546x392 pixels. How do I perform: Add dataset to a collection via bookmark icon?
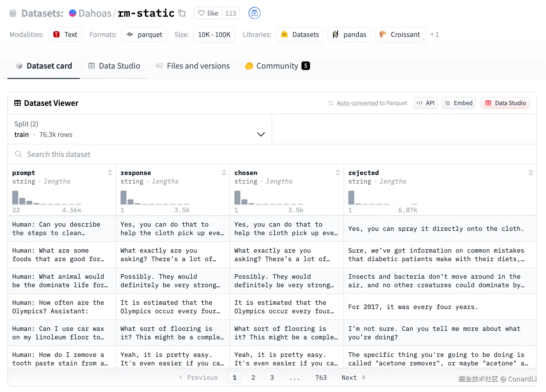pos(254,13)
